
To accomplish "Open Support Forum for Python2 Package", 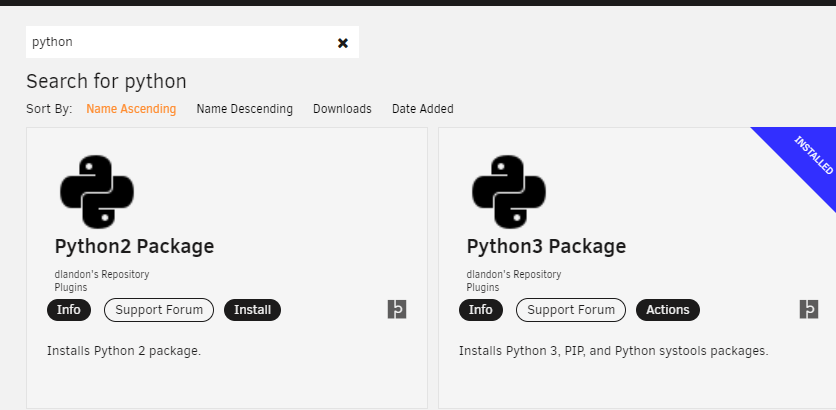I will (x=159, y=310).
